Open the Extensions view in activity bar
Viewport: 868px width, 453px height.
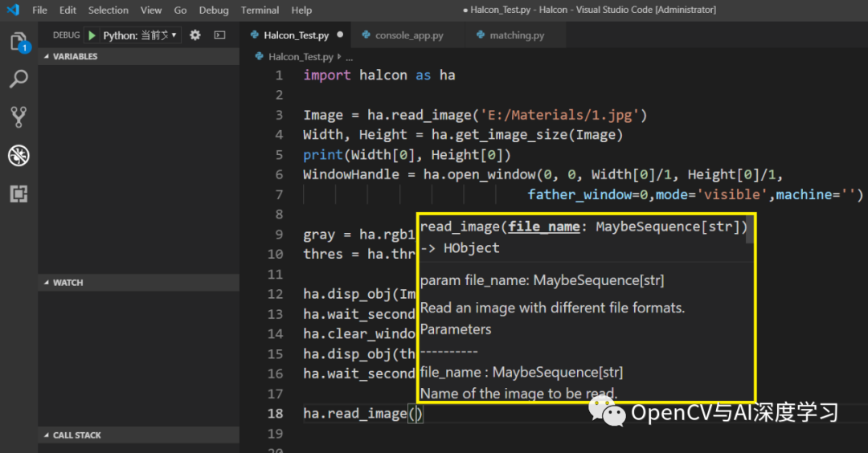[18, 194]
